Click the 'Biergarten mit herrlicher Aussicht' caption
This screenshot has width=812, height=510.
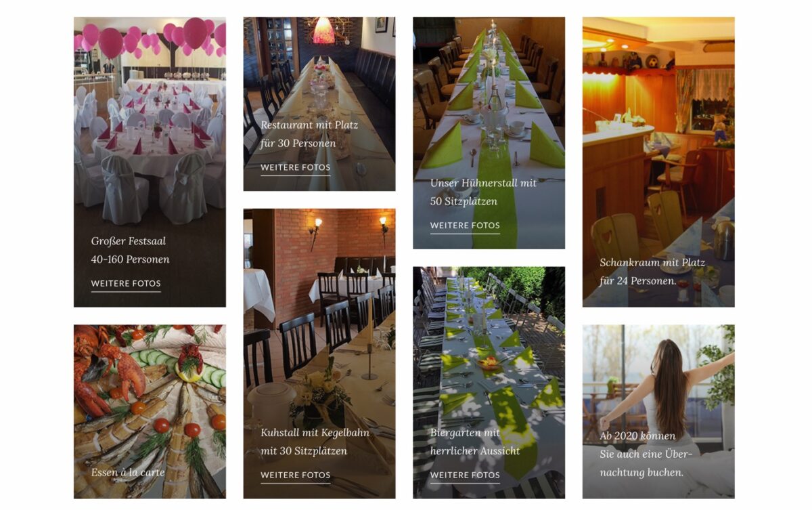pos(475,442)
